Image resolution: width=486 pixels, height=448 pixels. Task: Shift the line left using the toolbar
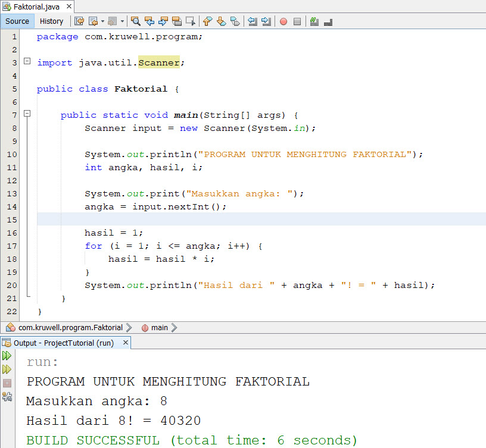(x=253, y=21)
